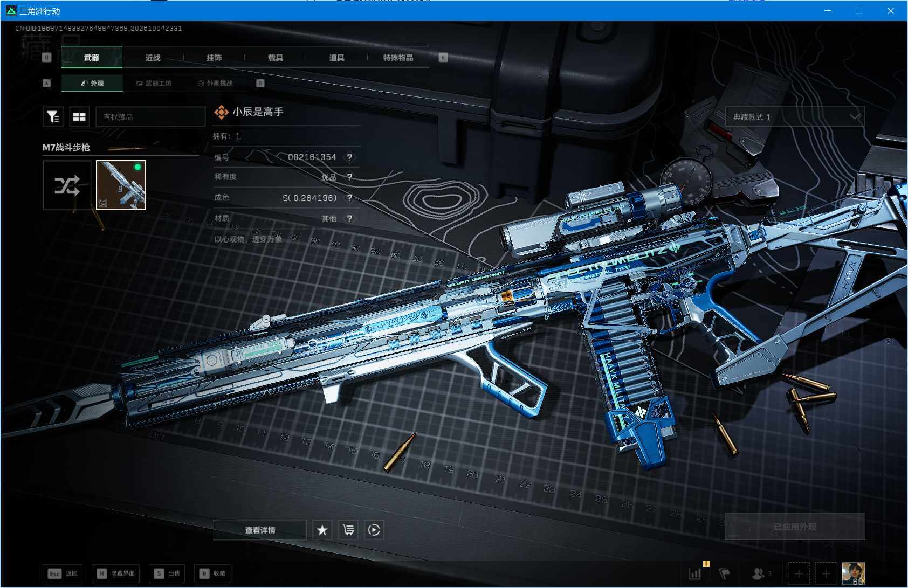Open the 外观挑战 sub-tab
Image resolution: width=908 pixels, height=588 pixels.
coord(215,83)
